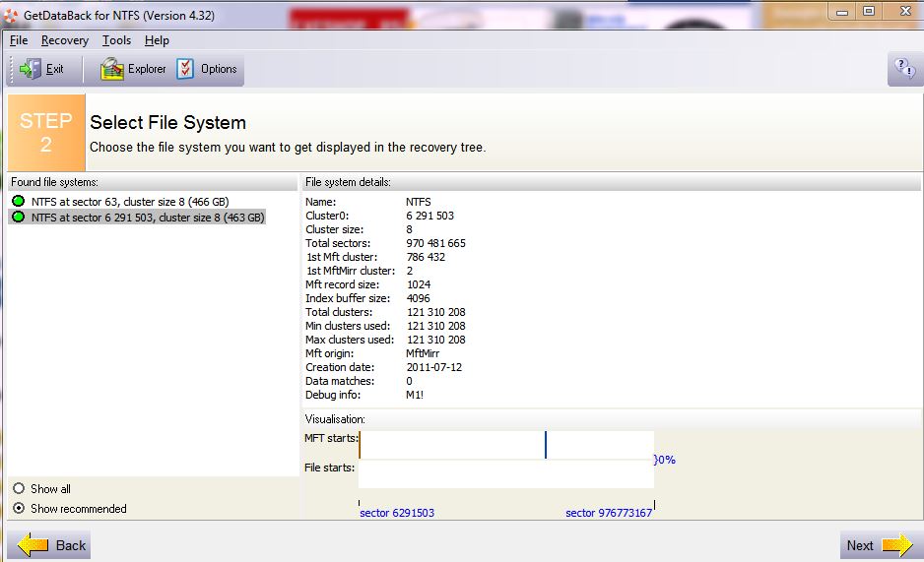Click the yellow Back arrow icon
Screen dimensions: 924x562
tap(33, 545)
